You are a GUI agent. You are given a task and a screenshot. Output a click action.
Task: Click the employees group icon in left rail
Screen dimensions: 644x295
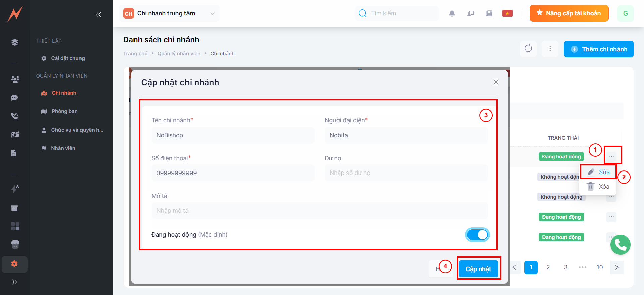point(15,79)
